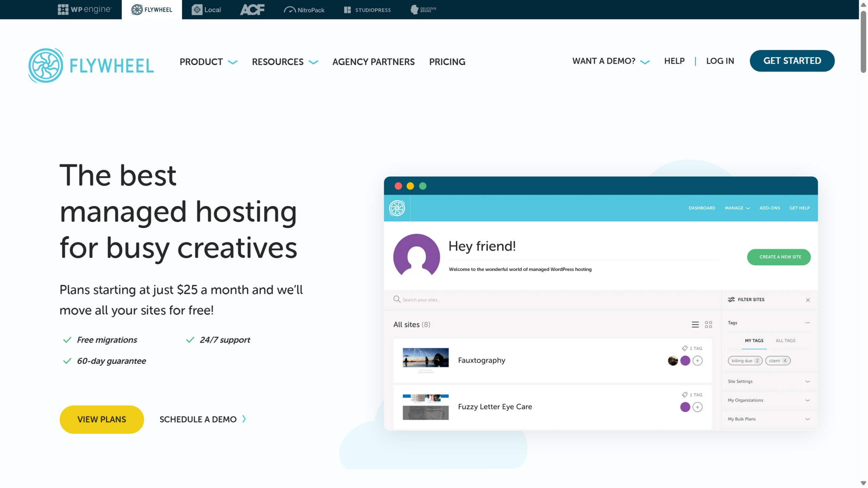Add a collaborator to Fauxtography

pos(697,361)
